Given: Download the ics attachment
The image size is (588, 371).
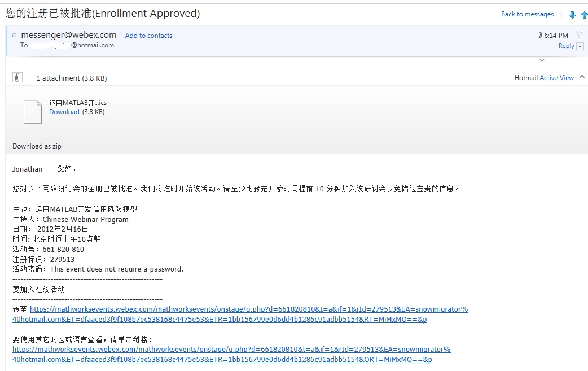Looking at the screenshot, I should 64,112.
